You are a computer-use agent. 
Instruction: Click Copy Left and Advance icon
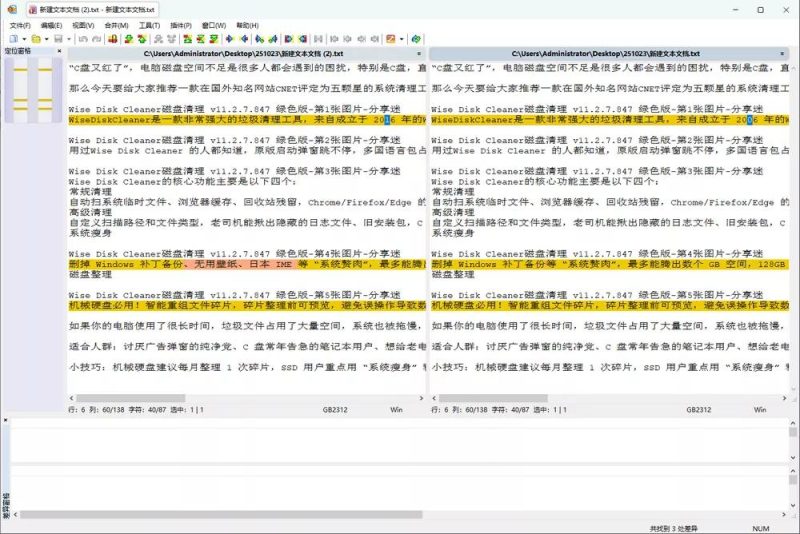tap(273, 39)
